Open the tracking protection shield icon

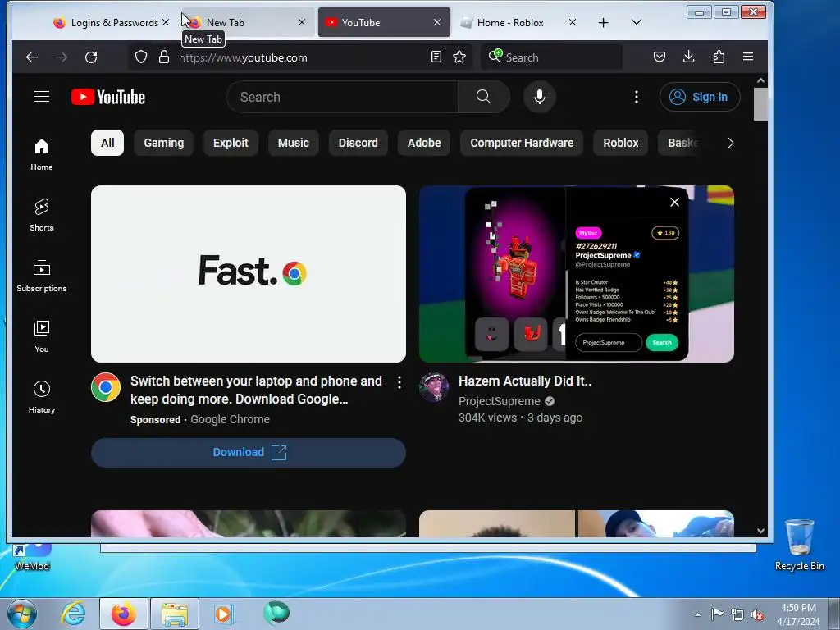tap(141, 57)
